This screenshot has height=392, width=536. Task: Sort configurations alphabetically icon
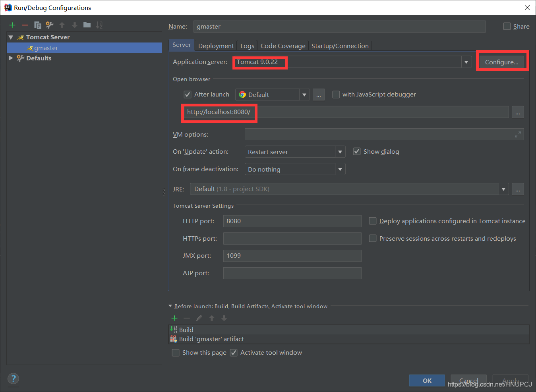coord(99,25)
